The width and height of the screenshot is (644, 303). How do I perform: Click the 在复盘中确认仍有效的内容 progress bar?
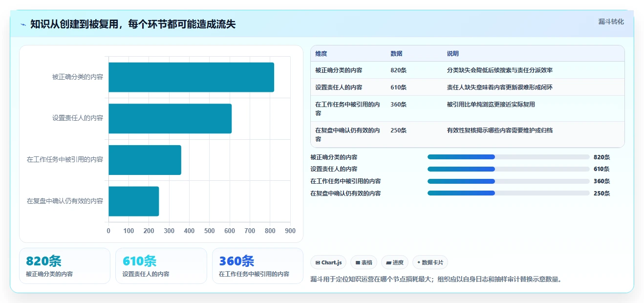pyautogui.click(x=509, y=193)
